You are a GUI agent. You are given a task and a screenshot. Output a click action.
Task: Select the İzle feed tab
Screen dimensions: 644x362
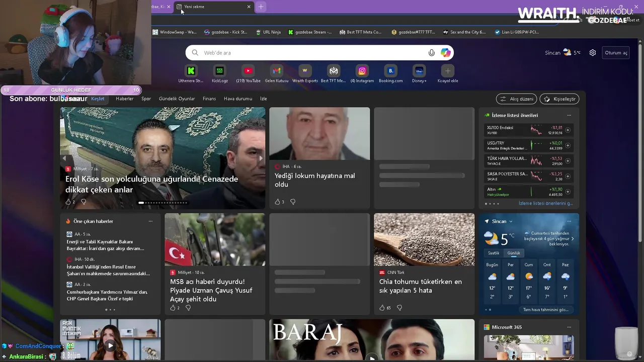[x=264, y=99]
